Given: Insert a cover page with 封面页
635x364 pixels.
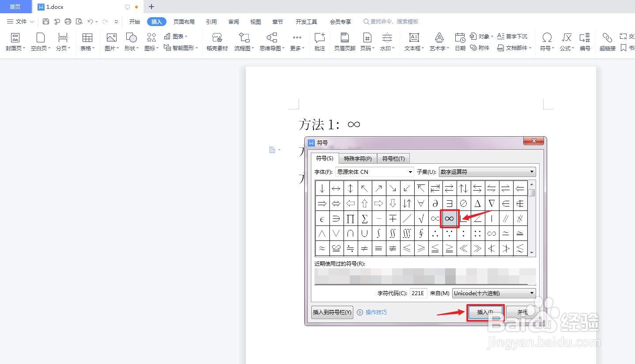Looking at the screenshot, I should pos(15,42).
